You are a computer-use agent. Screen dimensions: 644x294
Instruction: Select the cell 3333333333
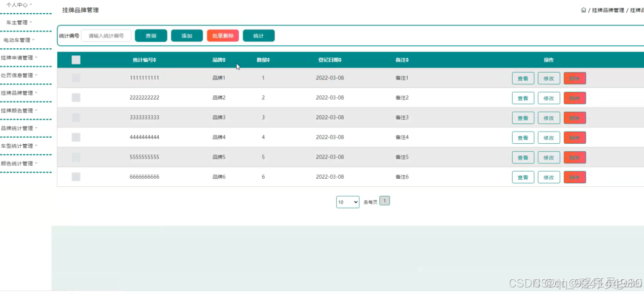tap(145, 117)
